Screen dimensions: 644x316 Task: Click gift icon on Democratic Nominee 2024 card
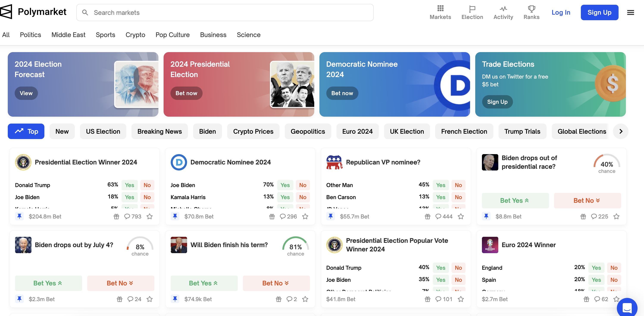tap(272, 216)
